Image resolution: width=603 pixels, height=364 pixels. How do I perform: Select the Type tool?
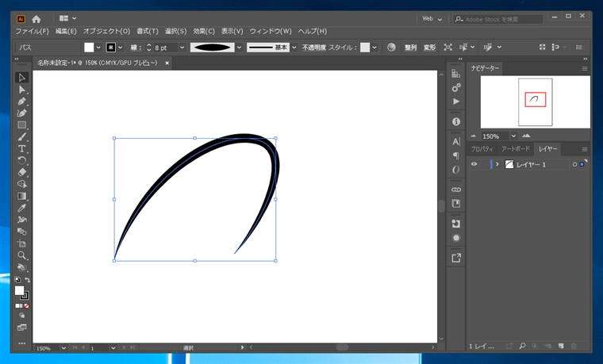pos(21,149)
